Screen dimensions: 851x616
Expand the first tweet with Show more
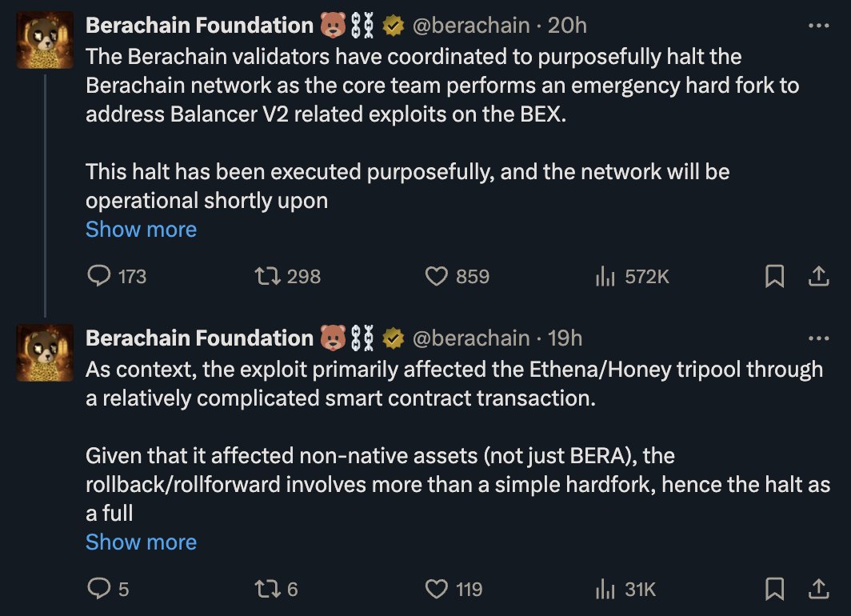(x=141, y=230)
